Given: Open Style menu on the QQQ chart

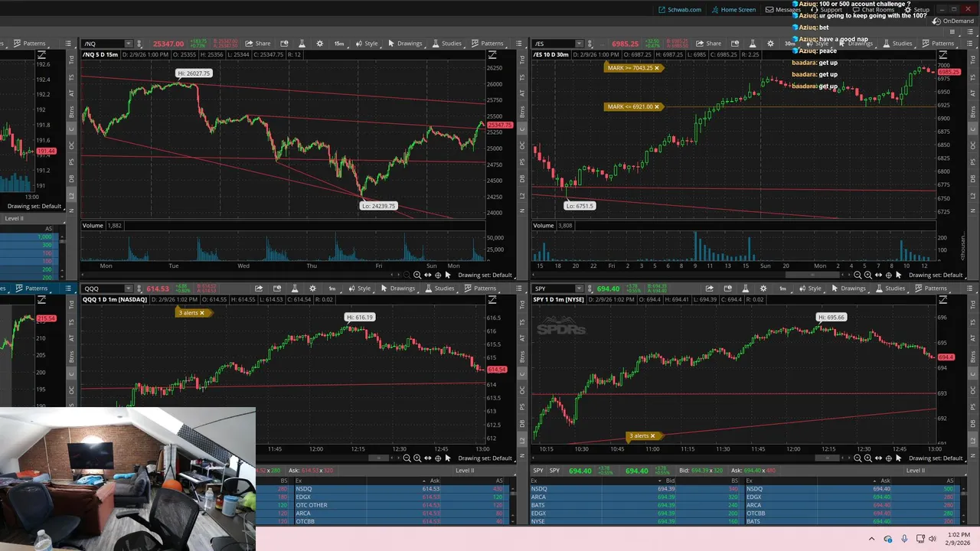Looking at the screenshot, I should point(360,289).
